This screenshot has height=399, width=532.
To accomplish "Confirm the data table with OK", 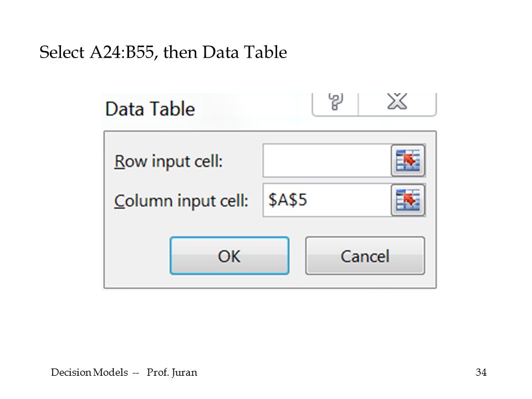I will (x=229, y=256).
